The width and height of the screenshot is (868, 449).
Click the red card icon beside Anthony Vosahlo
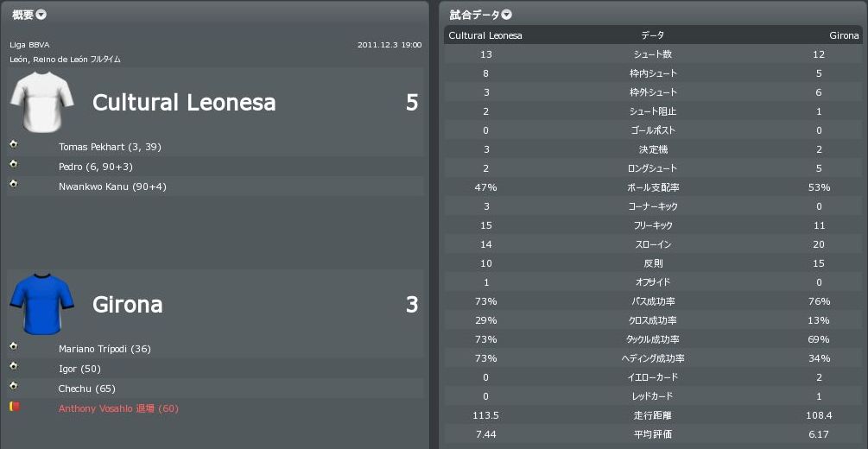[x=14, y=406]
